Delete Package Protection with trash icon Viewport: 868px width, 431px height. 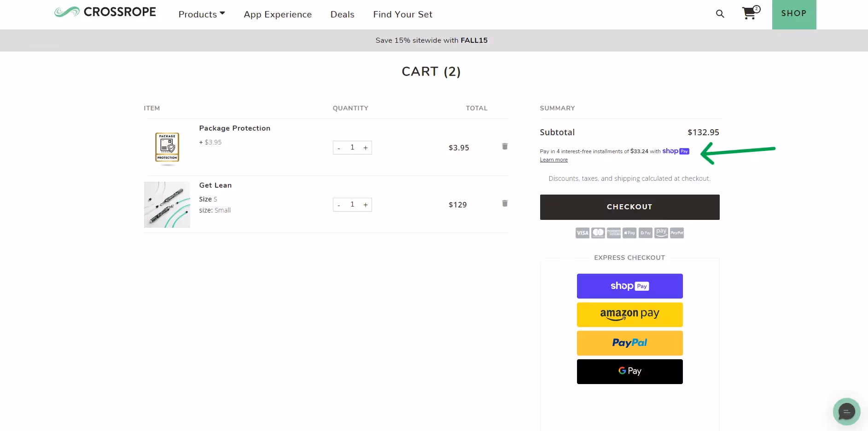click(505, 146)
